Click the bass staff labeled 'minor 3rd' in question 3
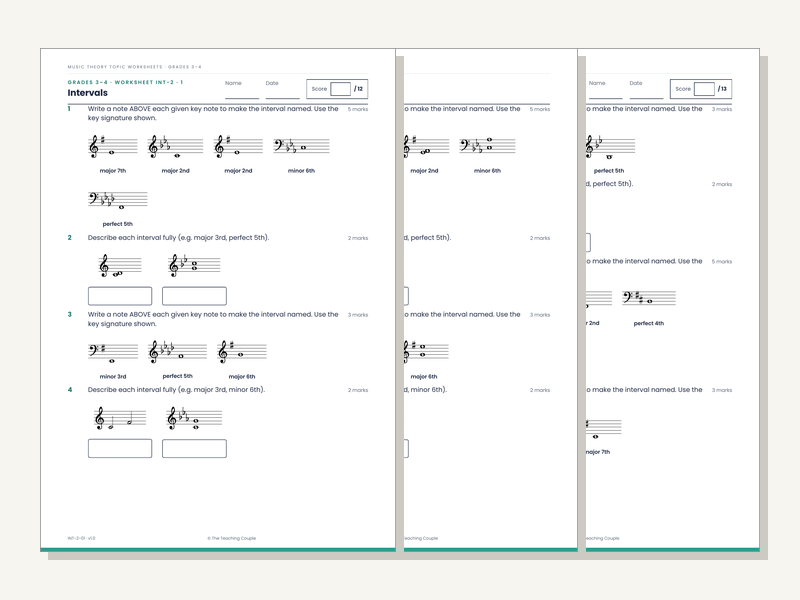Image resolution: width=800 pixels, height=600 pixels. tap(113, 352)
